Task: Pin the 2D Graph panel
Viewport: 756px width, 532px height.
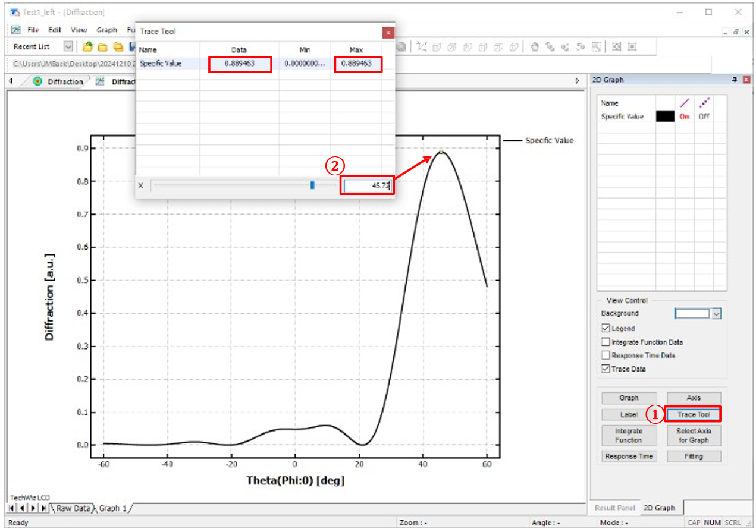Action: click(x=735, y=80)
